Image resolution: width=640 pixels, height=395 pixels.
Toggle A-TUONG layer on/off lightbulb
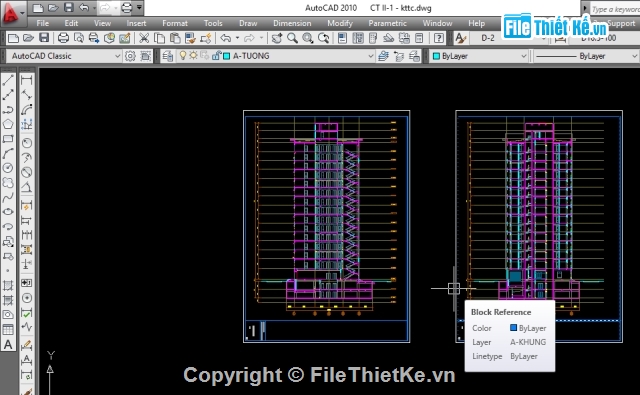click(x=183, y=55)
